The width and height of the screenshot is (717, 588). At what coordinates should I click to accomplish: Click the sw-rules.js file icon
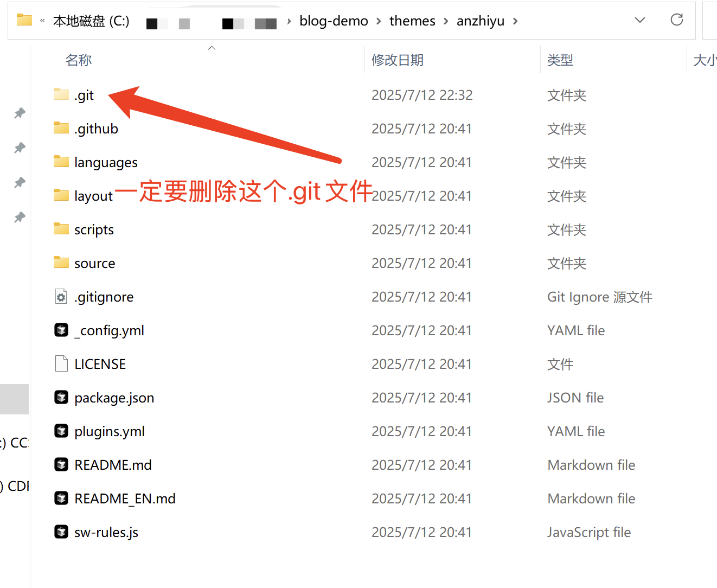(x=61, y=532)
